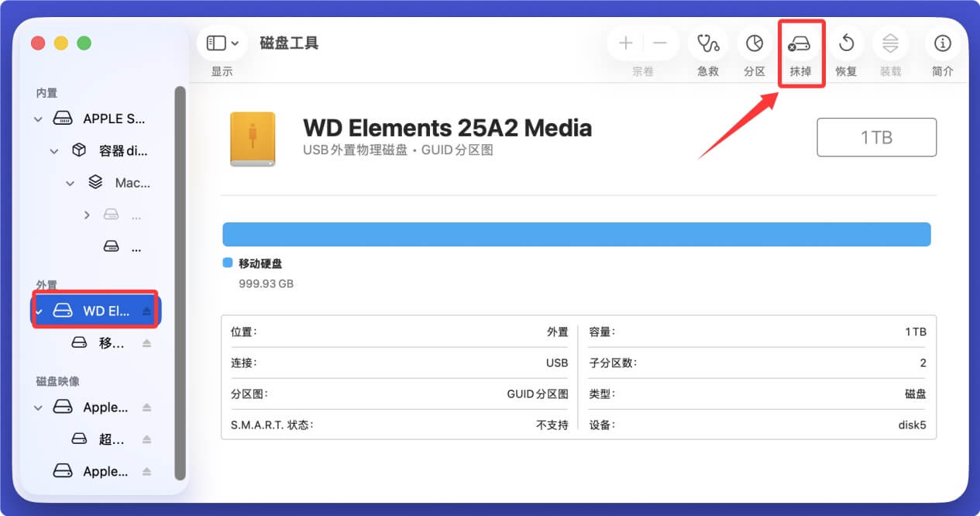The image size is (980, 516).
Task: Open the 显示 (View) dropdown menu
Action: (x=222, y=43)
